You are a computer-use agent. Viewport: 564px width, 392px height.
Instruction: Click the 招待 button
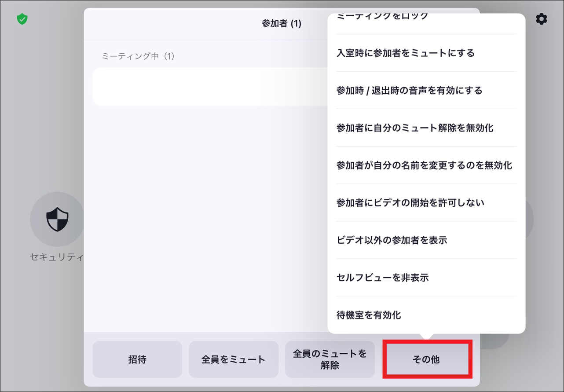[137, 359]
